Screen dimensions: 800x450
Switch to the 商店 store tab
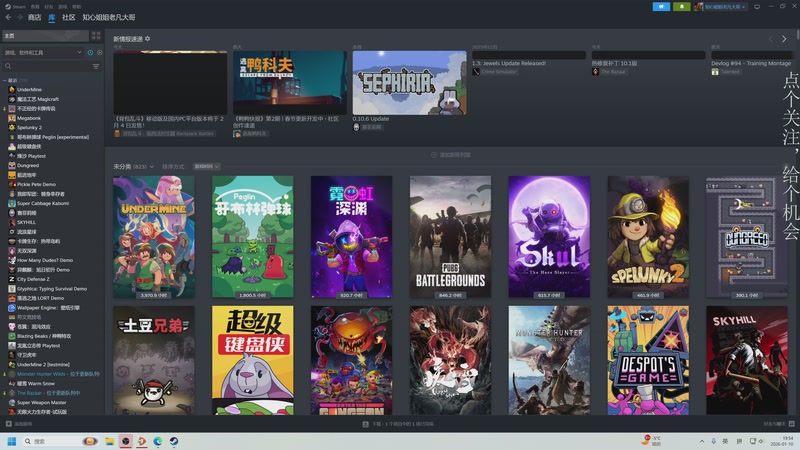34,17
